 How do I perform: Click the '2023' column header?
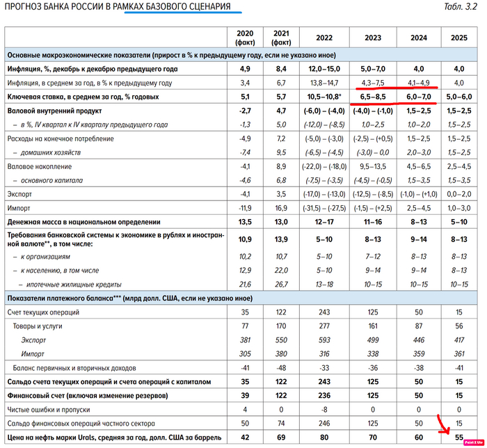[x=373, y=38]
